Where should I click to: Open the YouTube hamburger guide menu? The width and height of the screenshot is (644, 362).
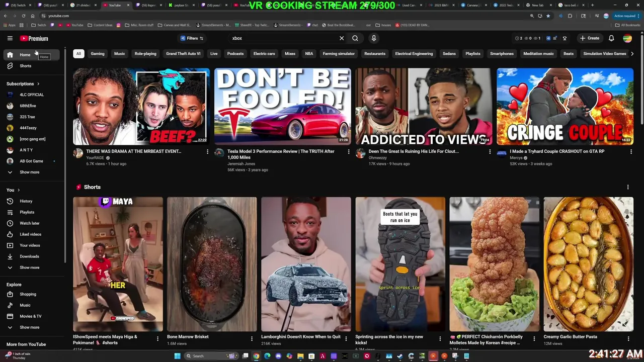(x=10, y=38)
